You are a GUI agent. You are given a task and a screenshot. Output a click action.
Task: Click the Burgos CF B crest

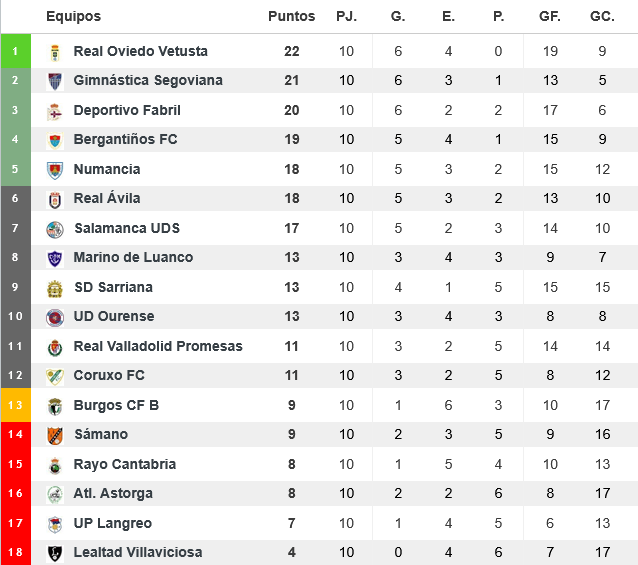55,405
